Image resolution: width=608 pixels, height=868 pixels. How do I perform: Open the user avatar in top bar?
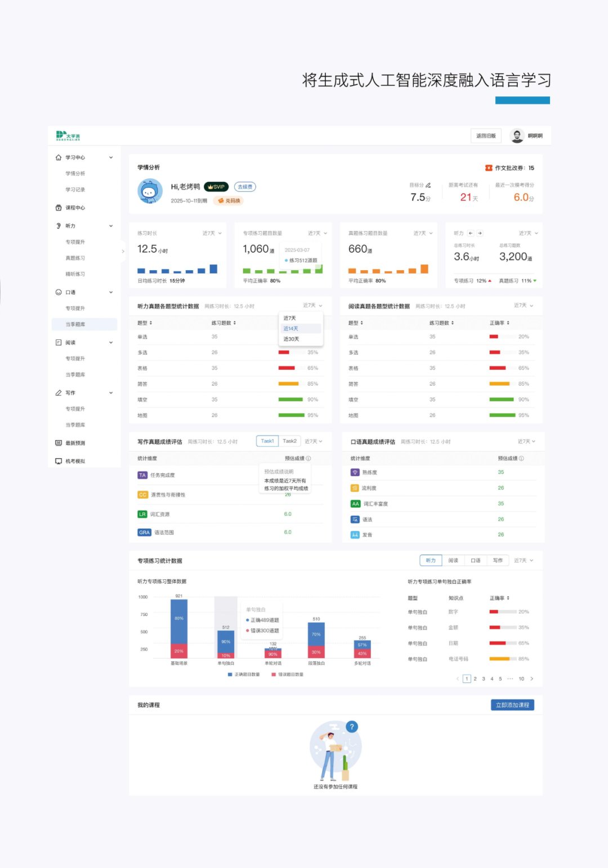coord(516,136)
